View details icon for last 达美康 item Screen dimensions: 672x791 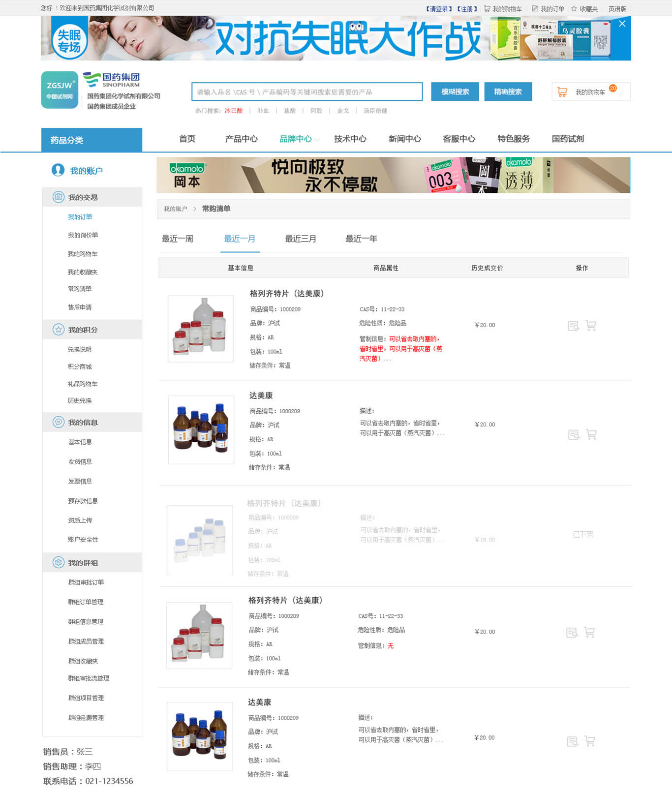pos(573,741)
